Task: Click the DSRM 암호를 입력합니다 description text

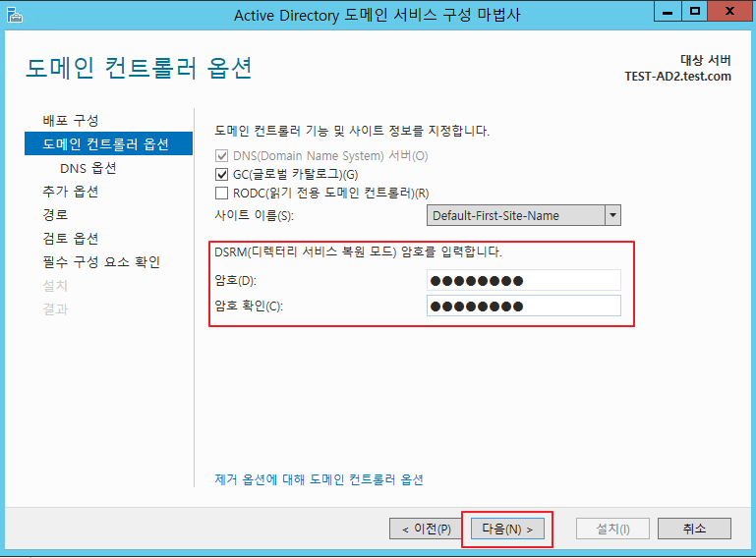Action: tap(358, 251)
